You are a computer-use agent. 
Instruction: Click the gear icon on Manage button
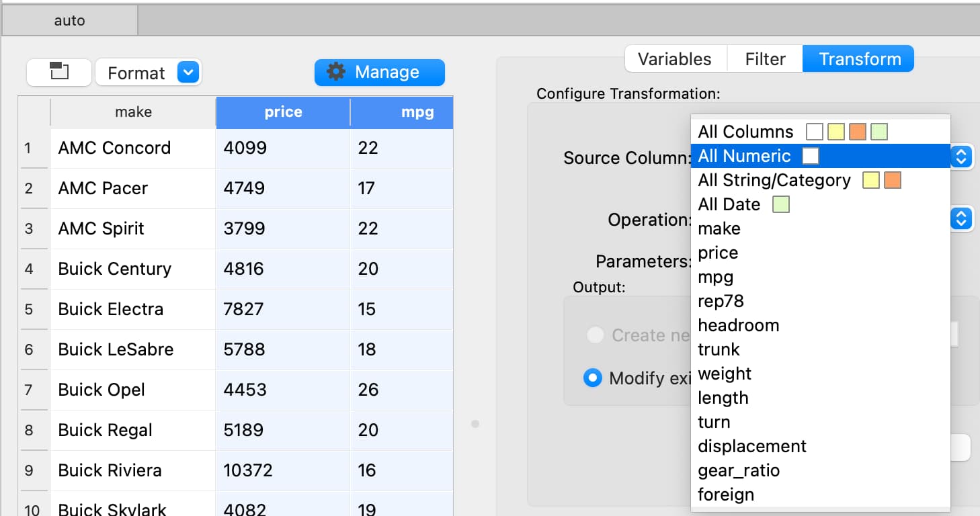click(336, 73)
